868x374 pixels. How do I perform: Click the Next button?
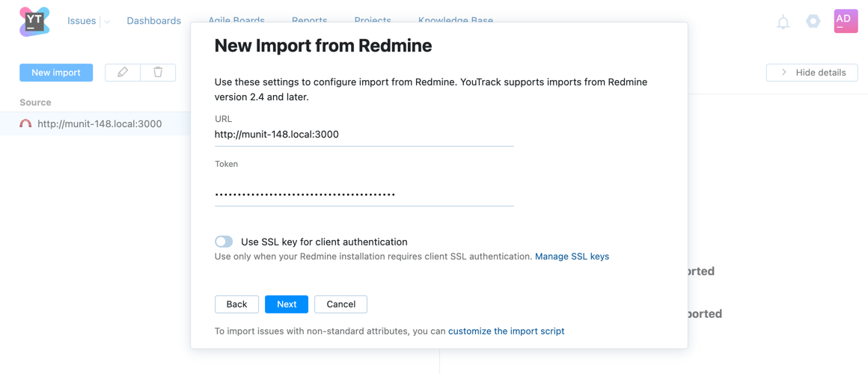click(287, 304)
